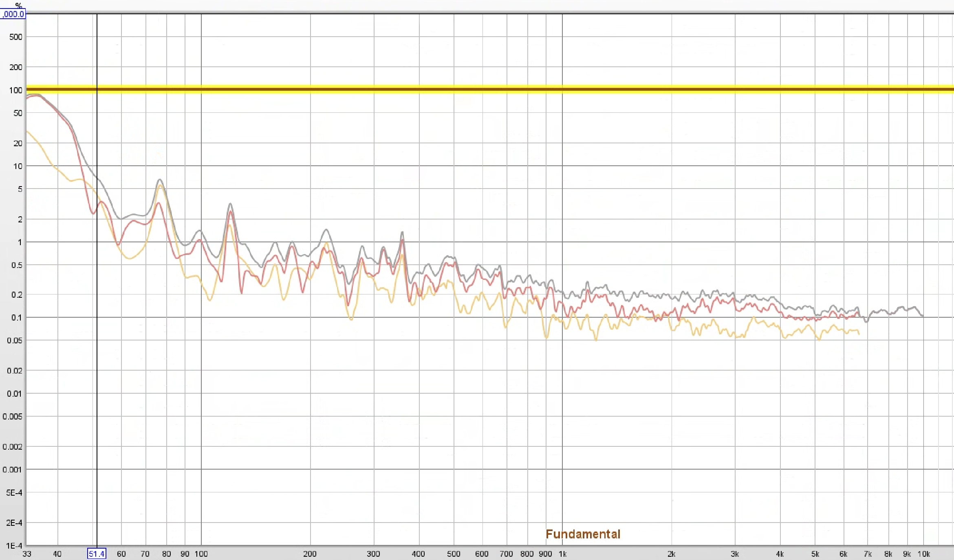The width and height of the screenshot is (954, 560).
Task: Click the 51.4 cursor frequency box
Action: 97,554
